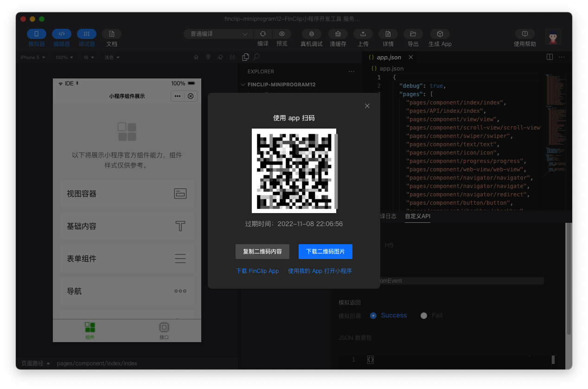This screenshot has height=389, width=588.
Task: Open the iPhone 5 device dropdown
Action: point(32,58)
